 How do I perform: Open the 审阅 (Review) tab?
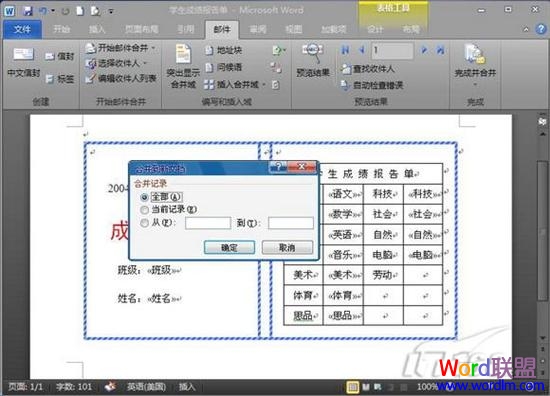tap(258, 29)
